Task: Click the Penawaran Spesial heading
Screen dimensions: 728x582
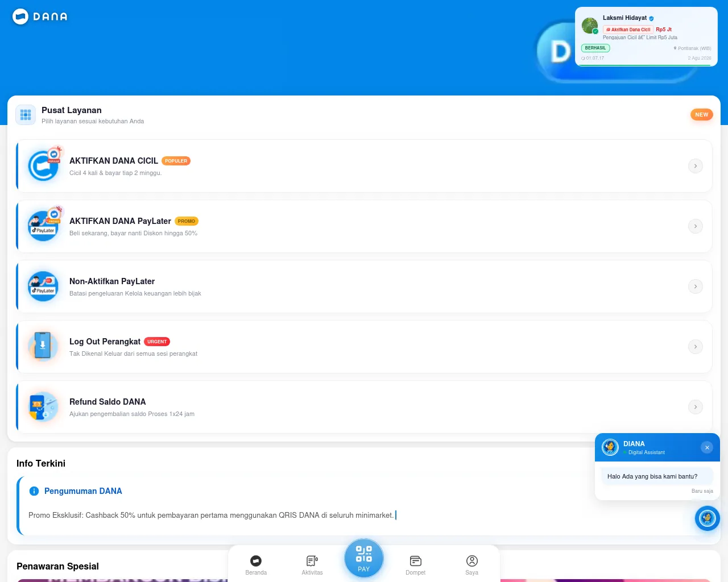Action: click(57, 566)
